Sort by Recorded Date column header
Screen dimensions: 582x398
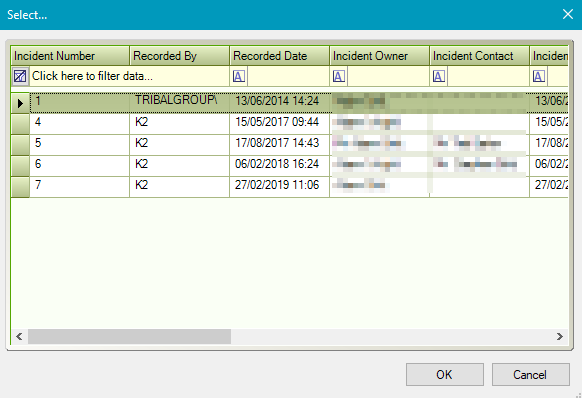click(x=279, y=56)
